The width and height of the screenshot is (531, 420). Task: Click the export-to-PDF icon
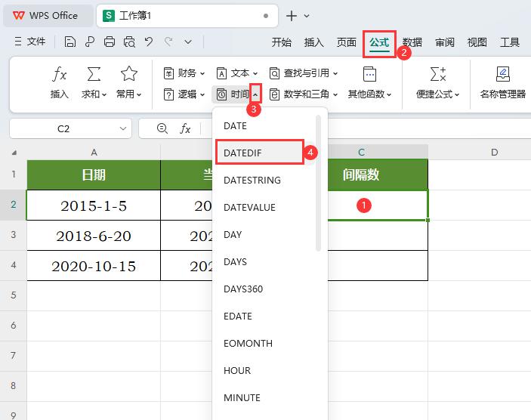(90, 42)
